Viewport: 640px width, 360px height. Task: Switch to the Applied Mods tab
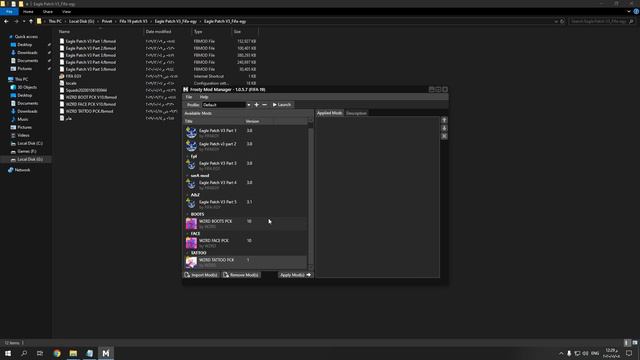tap(329, 113)
